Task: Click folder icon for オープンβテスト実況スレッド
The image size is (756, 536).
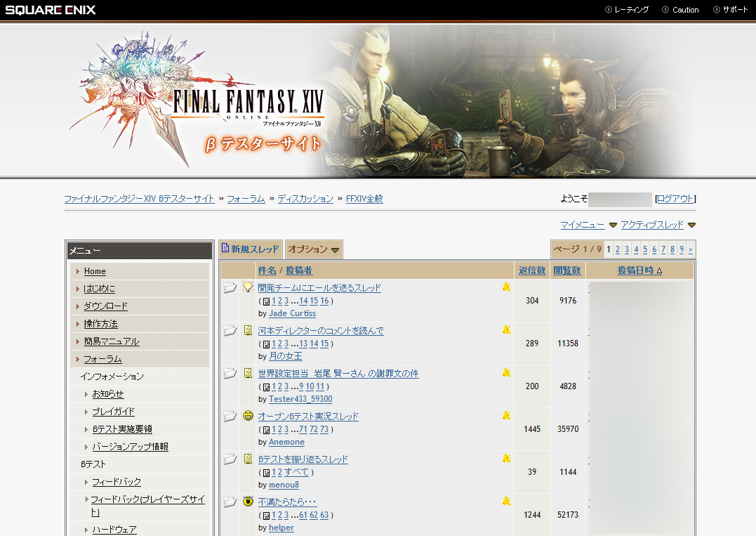Action: click(230, 417)
